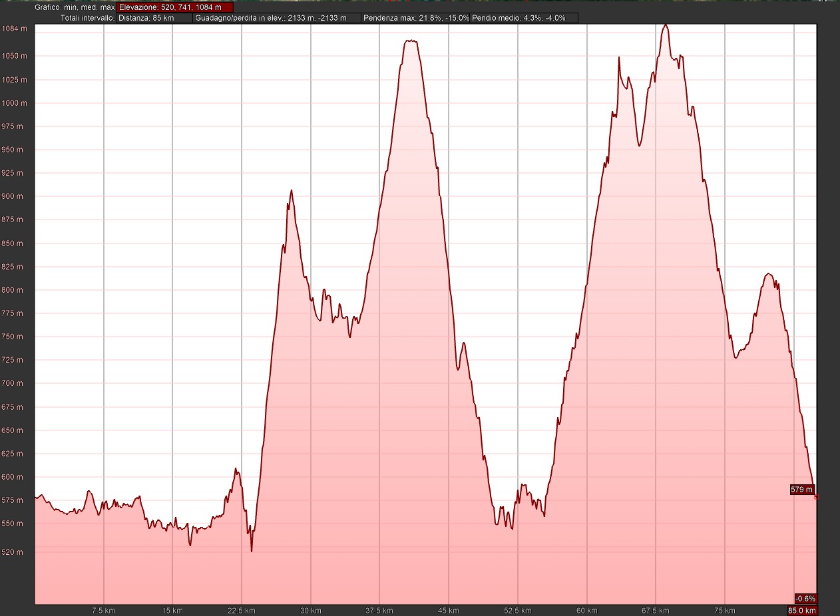Click the Pendenza max readout
Viewport: 840px width, 616px height.
[x=415, y=18]
